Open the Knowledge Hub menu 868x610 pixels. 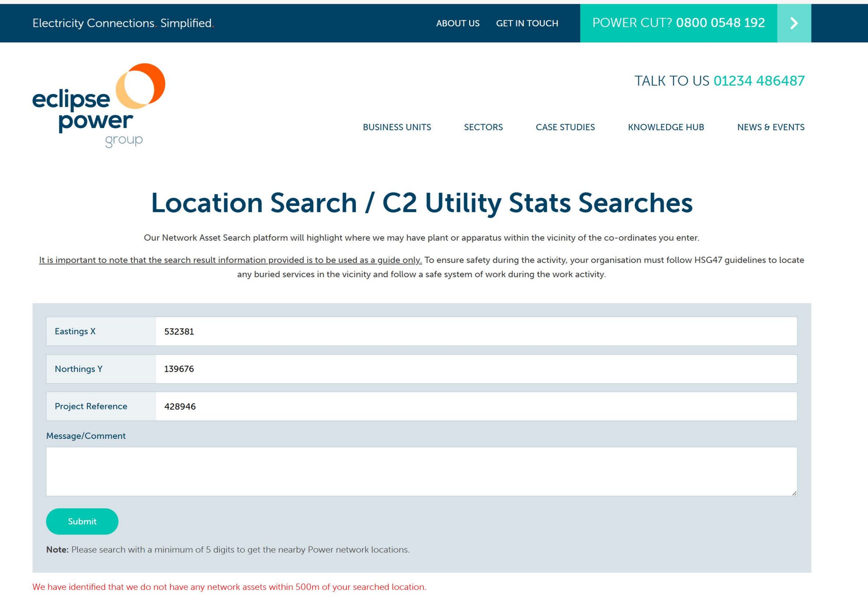click(x=665, y=127)
